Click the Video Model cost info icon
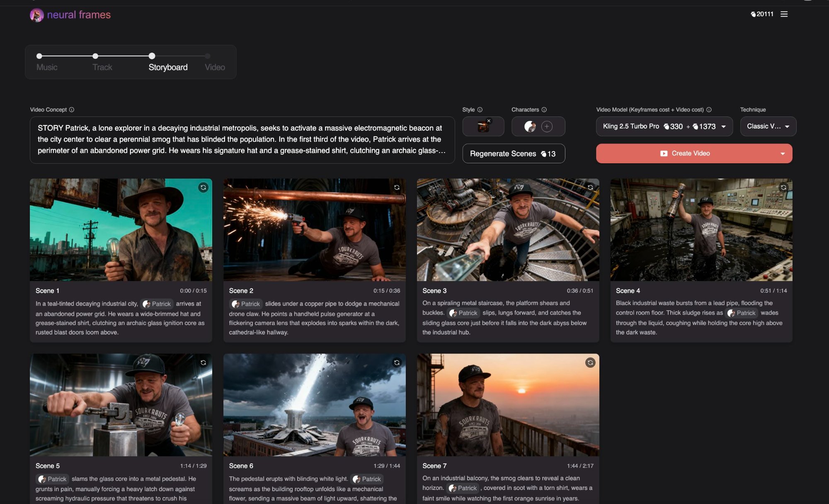829x504 pixels. click(x=709, y=110)
